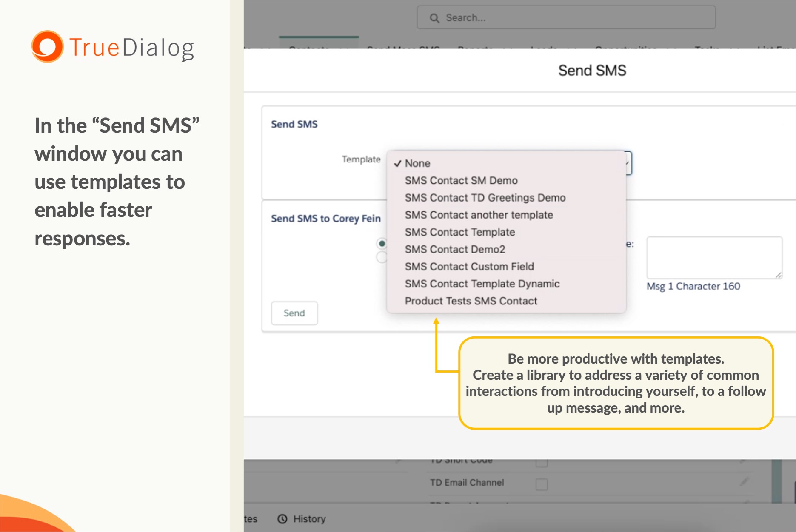The image size is (796, 532).
Task: Choose SMS Contact Custom Field template
Action: point(469,267)
